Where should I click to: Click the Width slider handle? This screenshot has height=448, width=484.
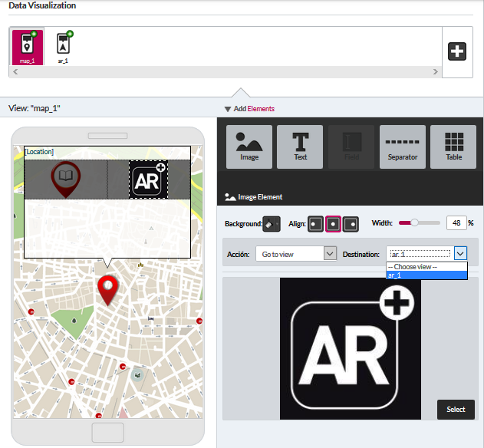(x=414, y=222)
